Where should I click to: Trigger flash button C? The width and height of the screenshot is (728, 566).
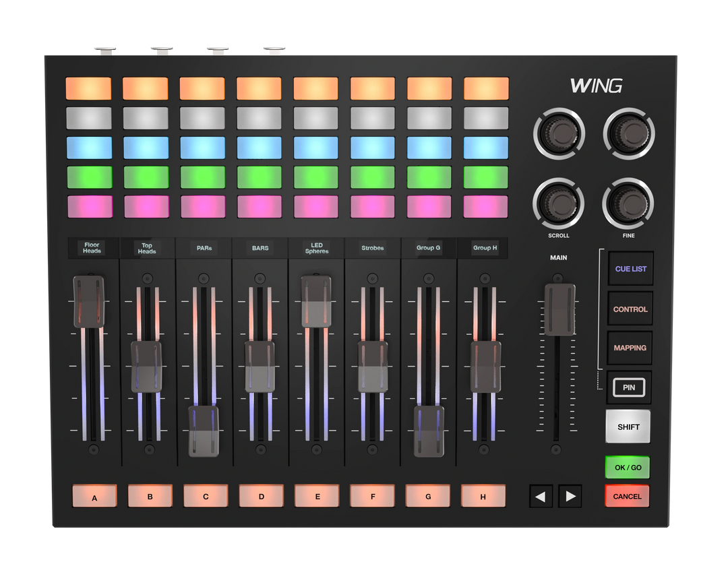[206, 497]
